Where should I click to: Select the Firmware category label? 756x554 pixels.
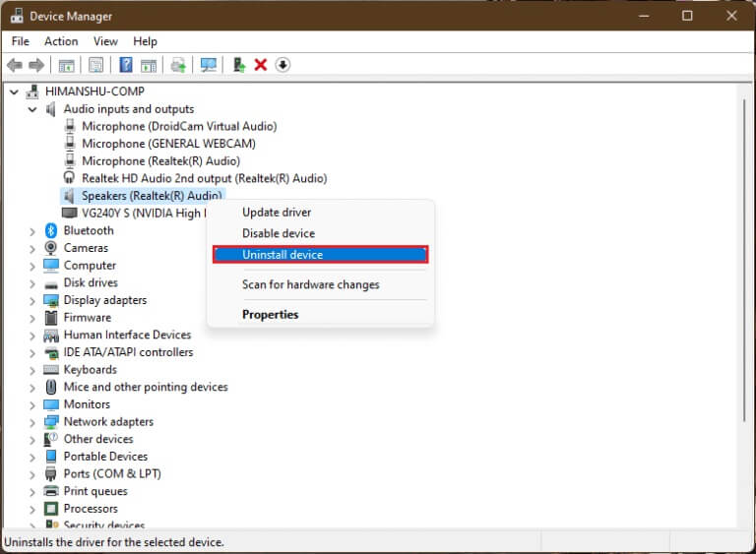pos(88,318)
